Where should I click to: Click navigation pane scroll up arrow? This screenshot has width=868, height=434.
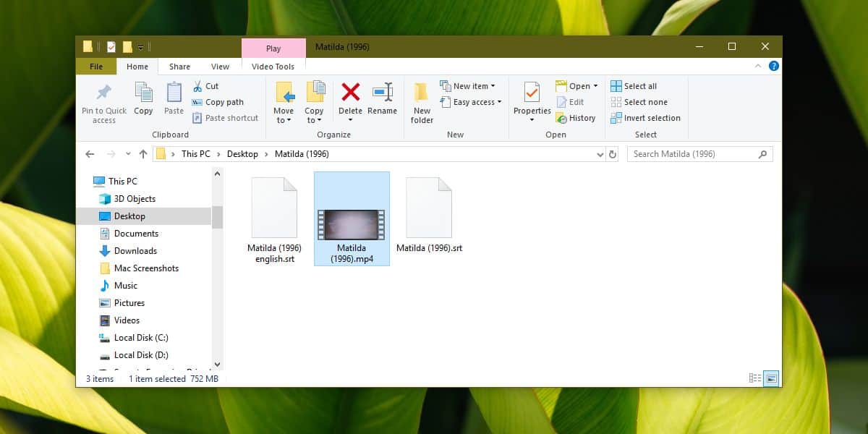coord(217,174)
